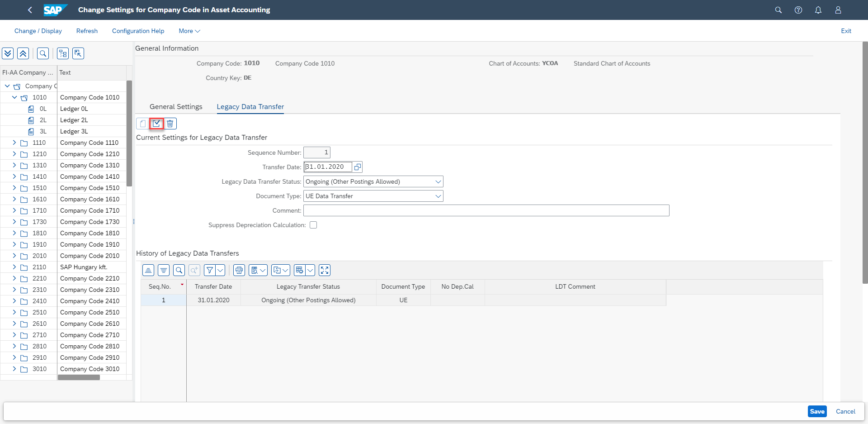Click Refresh in the menu bar

[x=87, y=31]
